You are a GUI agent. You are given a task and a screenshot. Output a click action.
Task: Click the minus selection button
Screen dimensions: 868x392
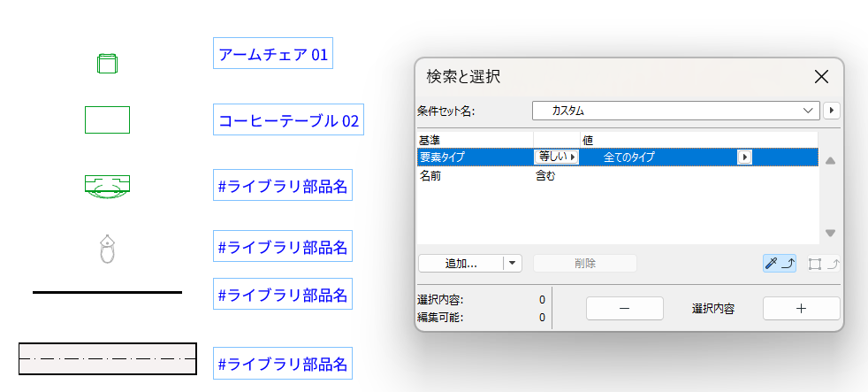tap(624, 308)
